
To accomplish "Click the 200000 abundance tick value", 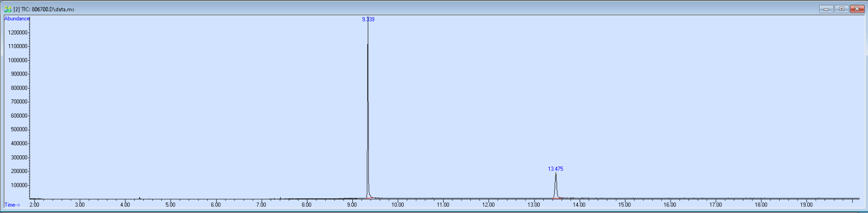I will point(19,171).
